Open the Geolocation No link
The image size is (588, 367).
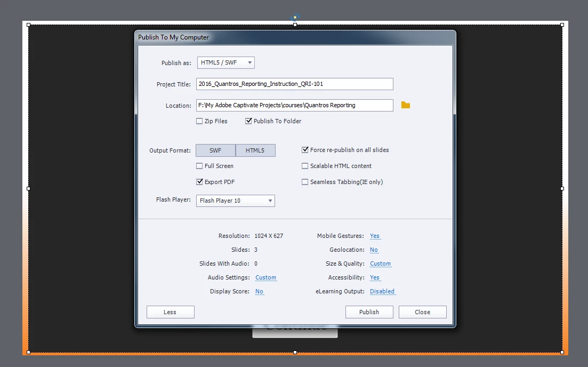[374, 250]
